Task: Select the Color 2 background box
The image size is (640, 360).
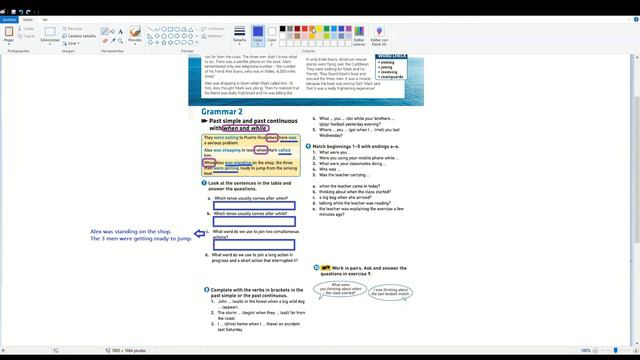Action: tap(271, 35)
